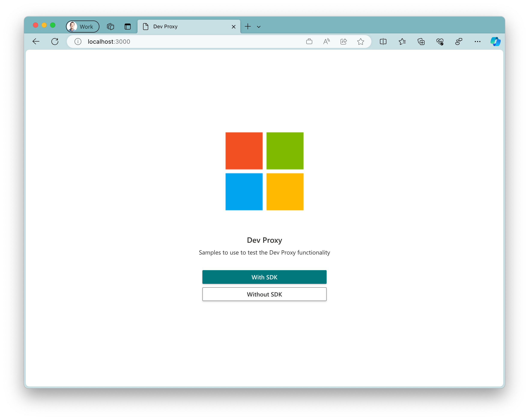Click the Edge Copilot icon in toolbar
The width and height of the screenshot is (529, 420).
click(495, 42)
